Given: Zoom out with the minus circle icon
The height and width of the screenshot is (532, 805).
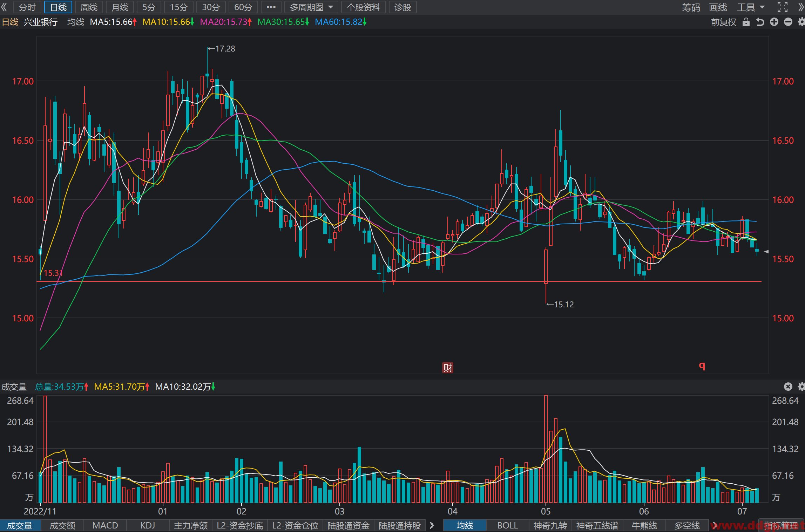Looking at the screenshot, I should click(788, 22).
